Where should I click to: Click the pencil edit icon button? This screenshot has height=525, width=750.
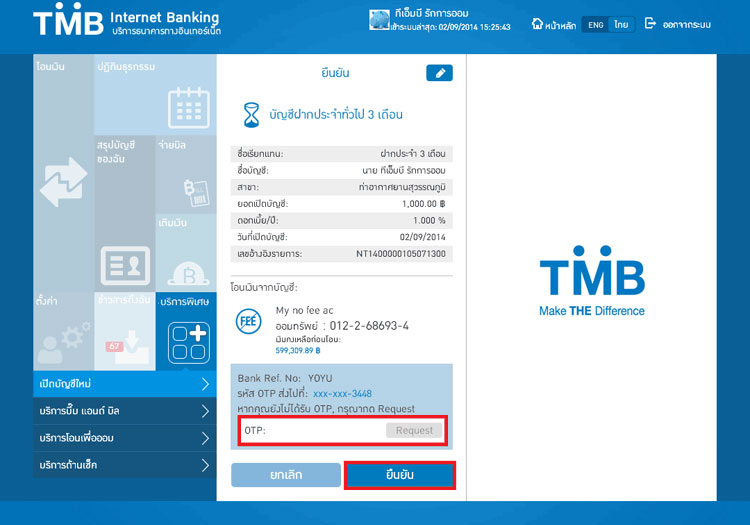[439, 73]
